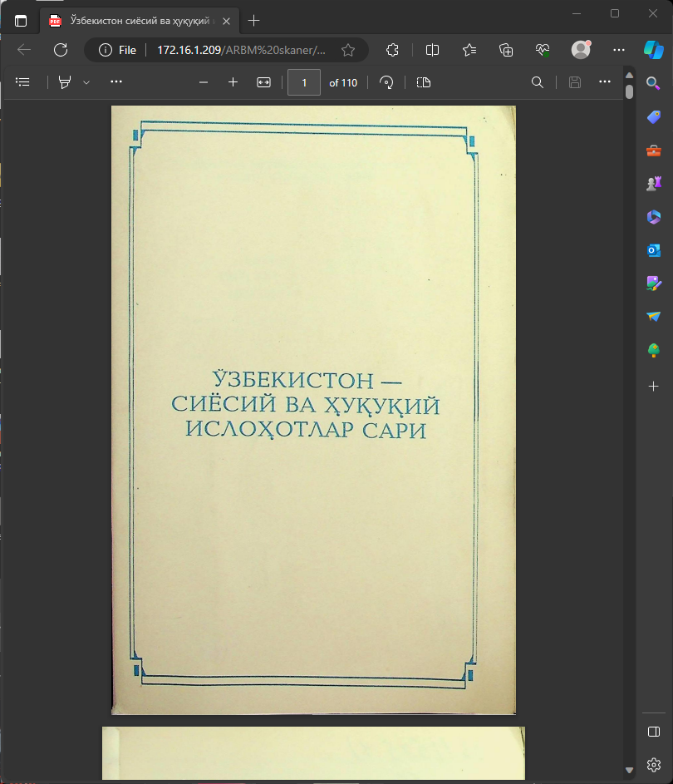This screenshot has width=673, height=784.
Task: Toggle the sidebar visibility button
Action: click(x=654, y=732)
